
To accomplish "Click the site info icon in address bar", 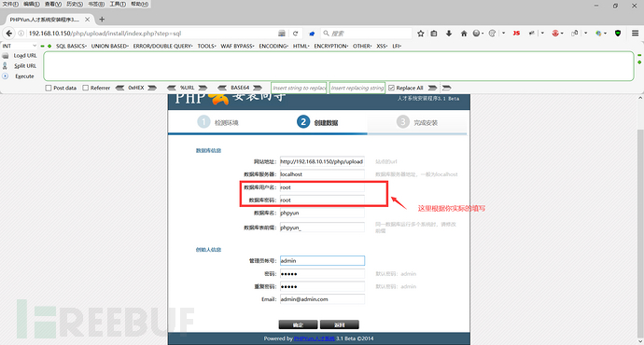I will pyautogui.click(x=21, y=34).
